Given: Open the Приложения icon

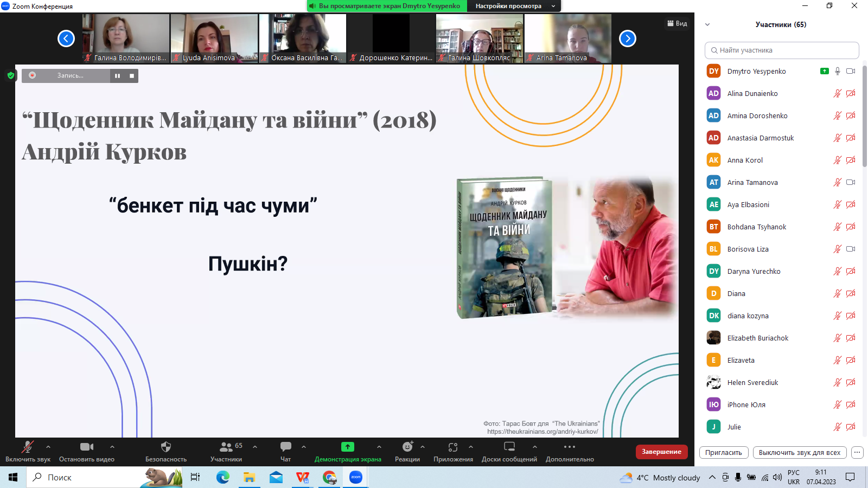Looking at the screenshot, I should 453,447.
